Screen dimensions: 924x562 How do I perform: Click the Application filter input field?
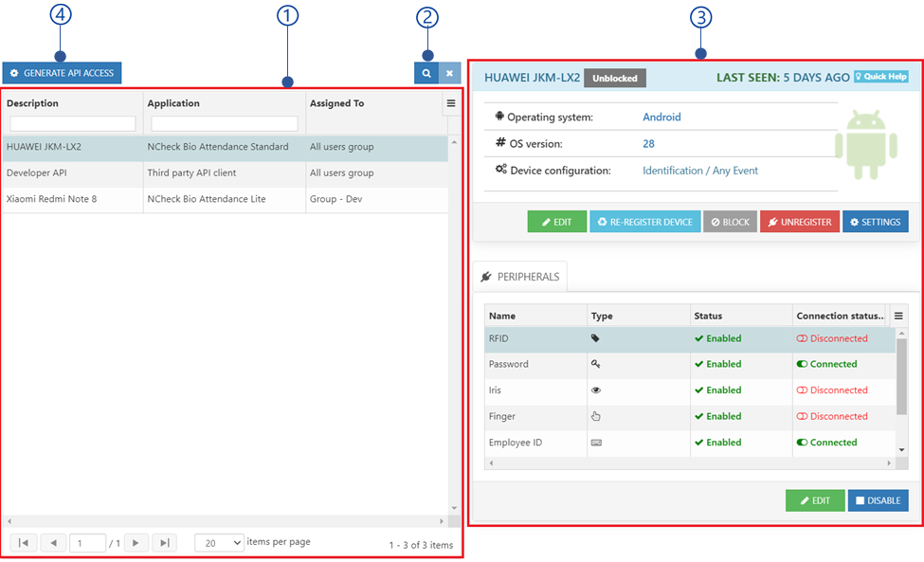coord(224,123)
